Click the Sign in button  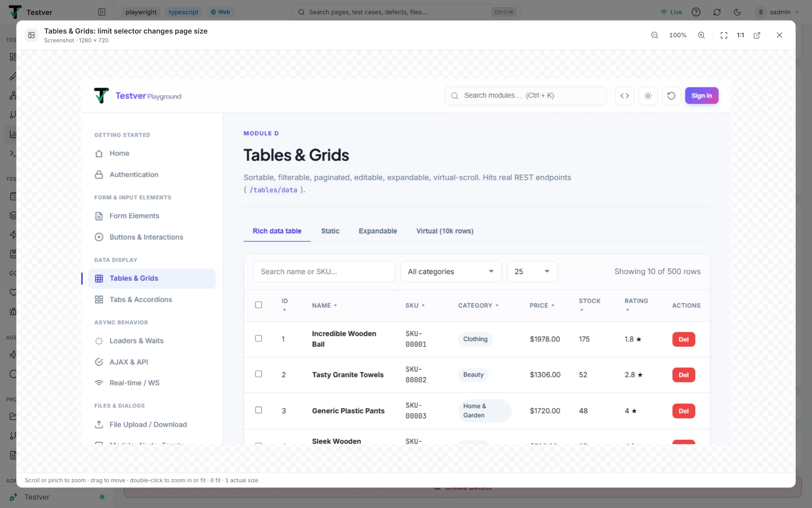pyautogui.click(x=701, y=96)
